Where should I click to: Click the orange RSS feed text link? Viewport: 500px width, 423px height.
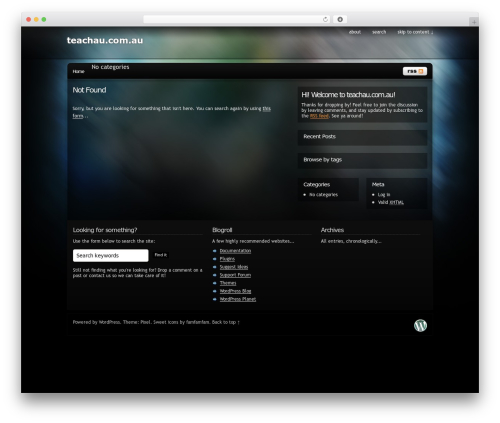[319, 116]
